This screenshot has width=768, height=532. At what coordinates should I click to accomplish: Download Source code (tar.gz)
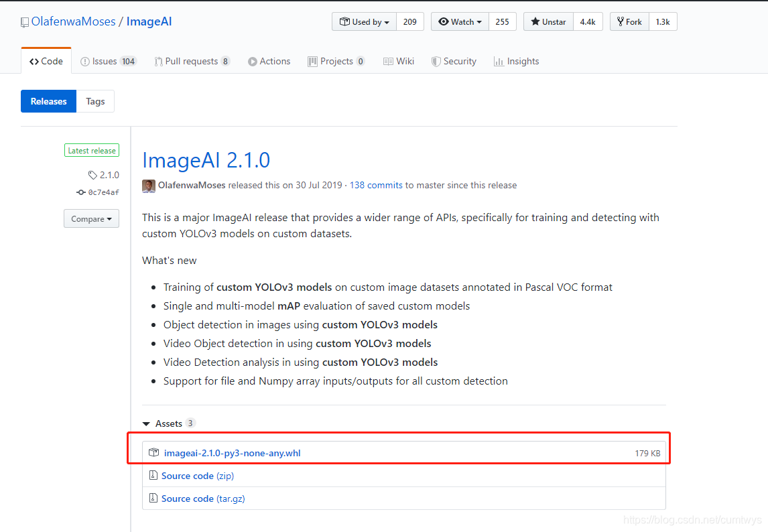203,498
